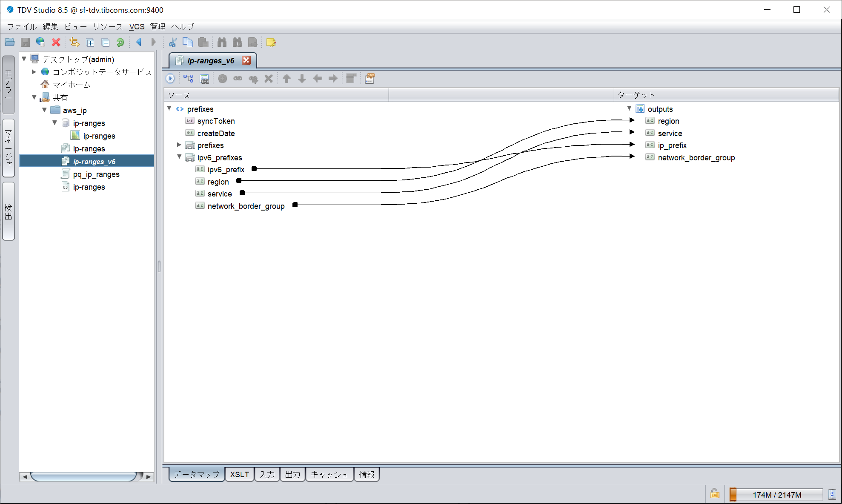Click the green refresh toolbar icon

point(120,42)
